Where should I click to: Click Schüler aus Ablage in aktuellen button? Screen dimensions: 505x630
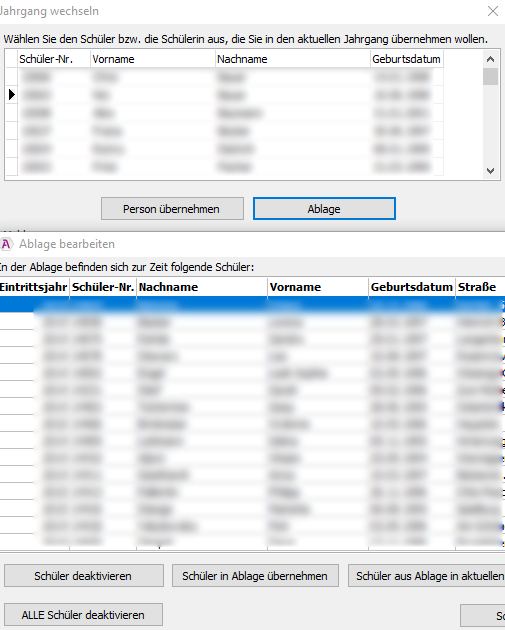427,576
